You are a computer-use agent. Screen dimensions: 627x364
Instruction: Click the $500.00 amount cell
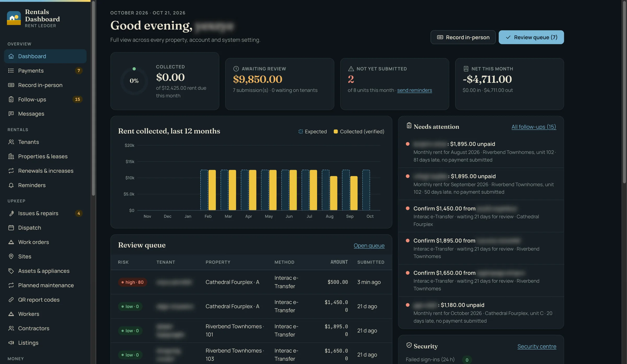(338, 282)
